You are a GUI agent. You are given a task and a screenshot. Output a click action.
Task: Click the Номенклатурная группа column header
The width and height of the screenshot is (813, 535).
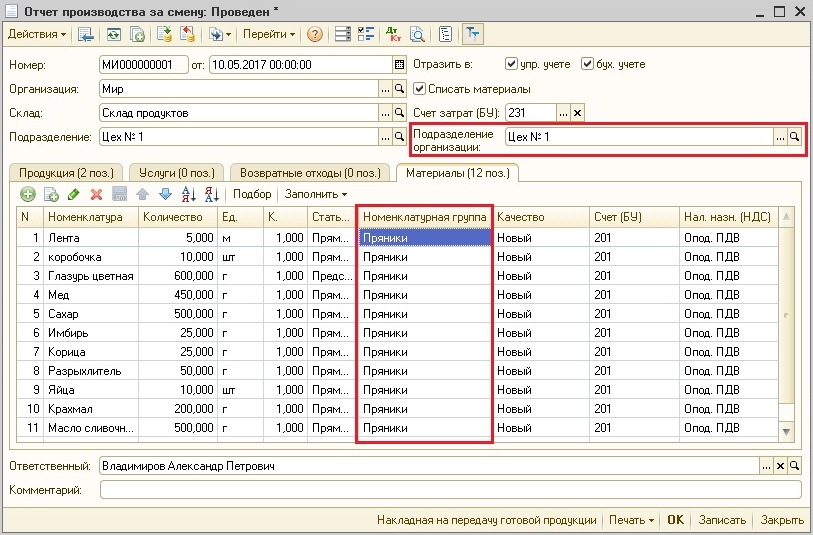coord(425,217)
